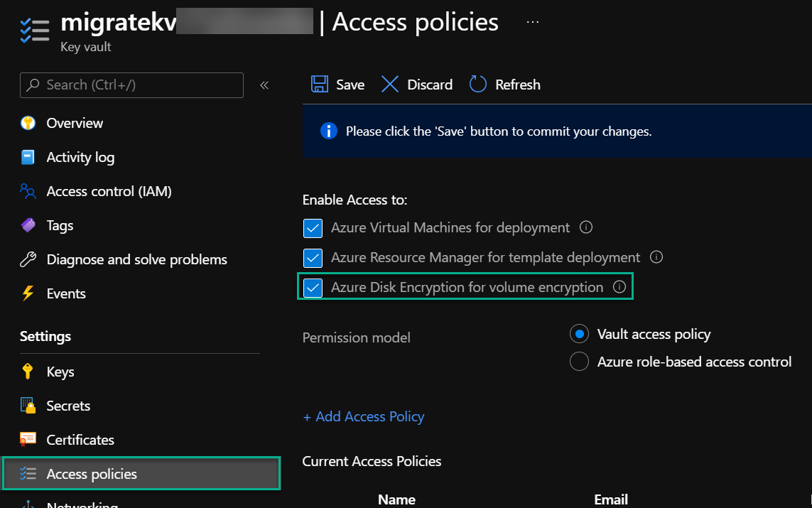Click the Events lightning bolt icon

(28, 293)
